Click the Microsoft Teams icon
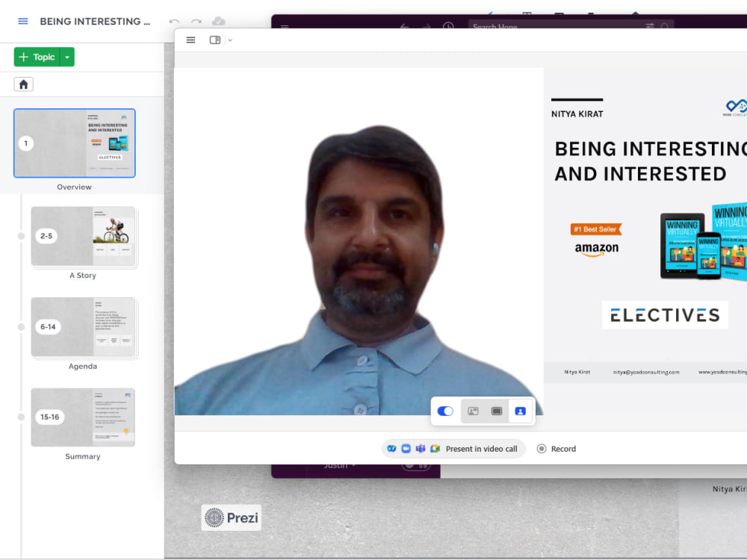The image size is (747, 560). pyautogui.click(x=421, y=449)
